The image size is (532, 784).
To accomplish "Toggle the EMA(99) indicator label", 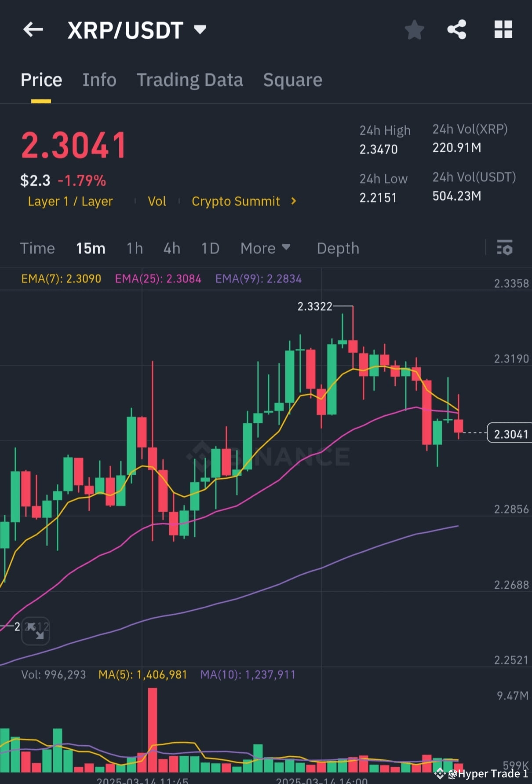I will tap(259, 278).
